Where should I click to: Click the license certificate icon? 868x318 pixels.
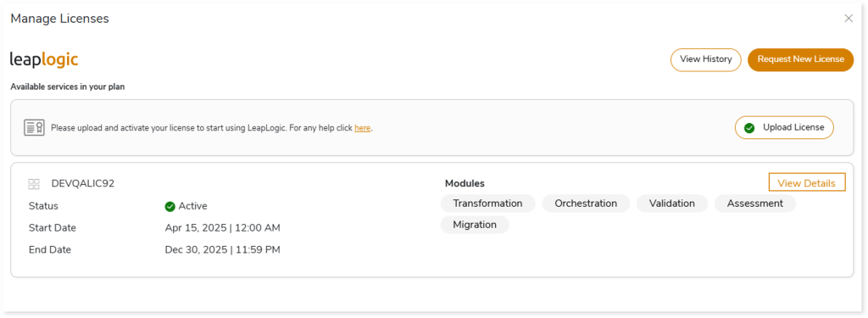34,127
